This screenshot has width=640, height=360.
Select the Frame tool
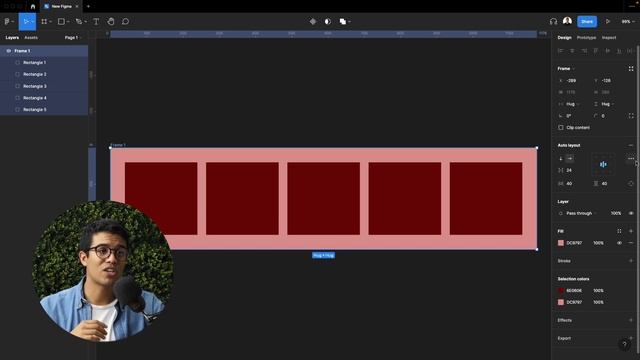(x=44, y=22)
